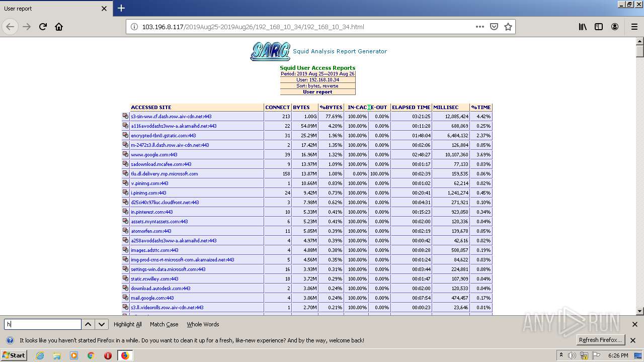Viewport: 644px width, 362px height.
Task: Open report icon for static.rcwilley.com row
Action: (126, 279)
